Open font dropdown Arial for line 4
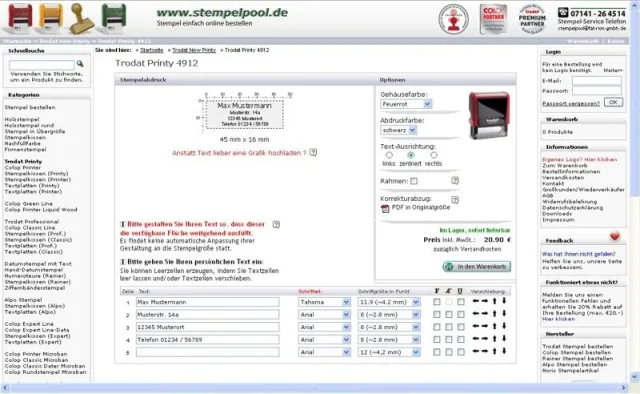This screenshot has height=394, width=640. coord(324,340)
